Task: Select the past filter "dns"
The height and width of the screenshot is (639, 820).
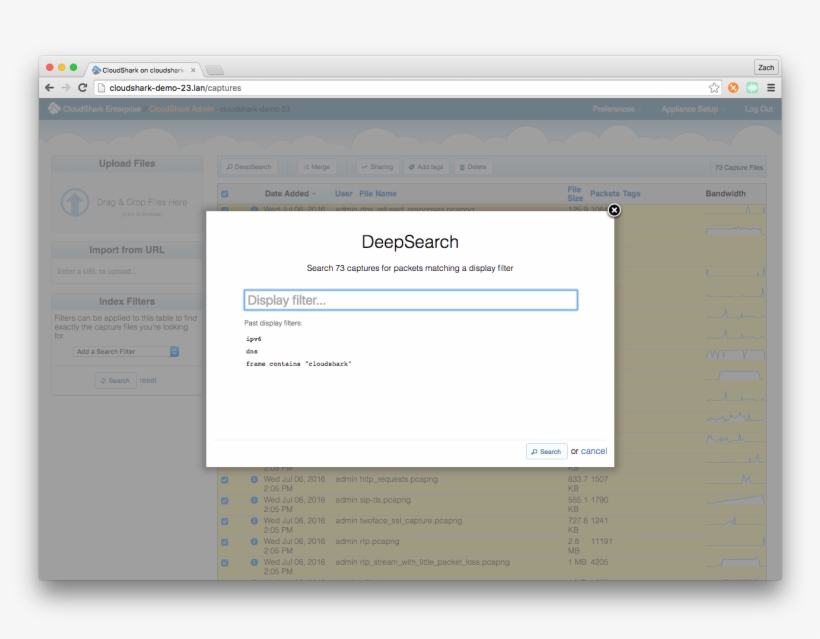Action: coord(252,352)
